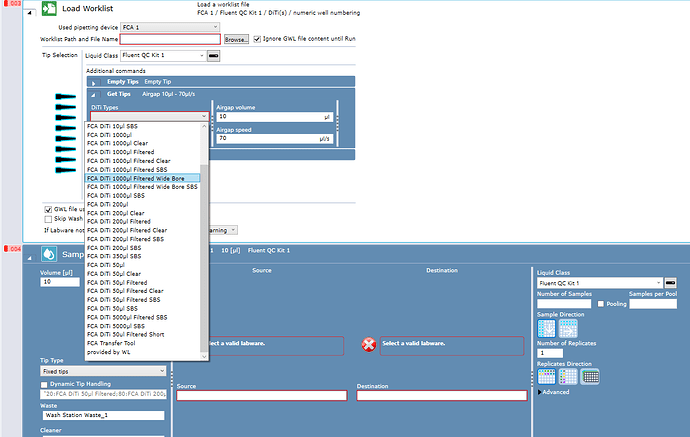This screenshot has width=690, height=437.
Task: Open liquid class editor in Sample Transfer panel
Action: point(670,283)
